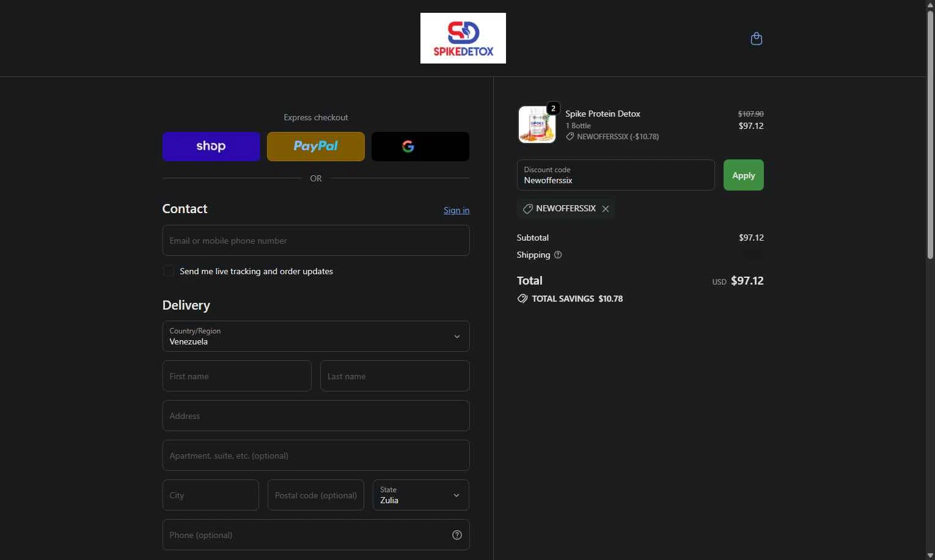Focus the Phone (optional) field
The image size is (935, 560).
point(316,535)
